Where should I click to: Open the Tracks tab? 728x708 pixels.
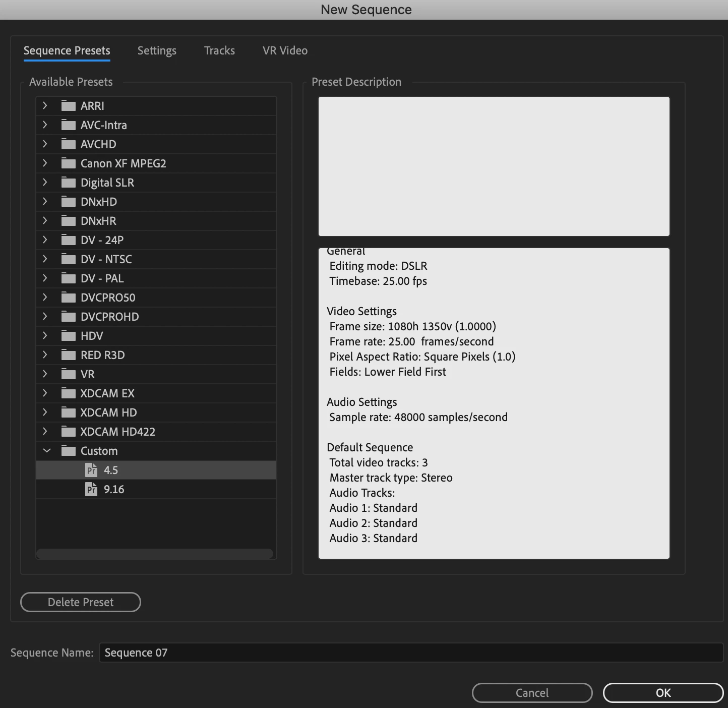219,51
